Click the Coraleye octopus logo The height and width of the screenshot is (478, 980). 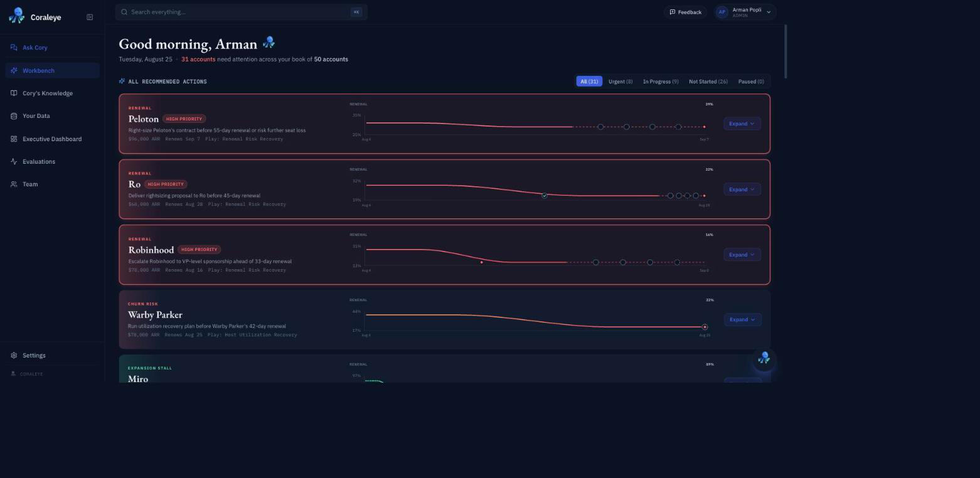coord(17,16)
